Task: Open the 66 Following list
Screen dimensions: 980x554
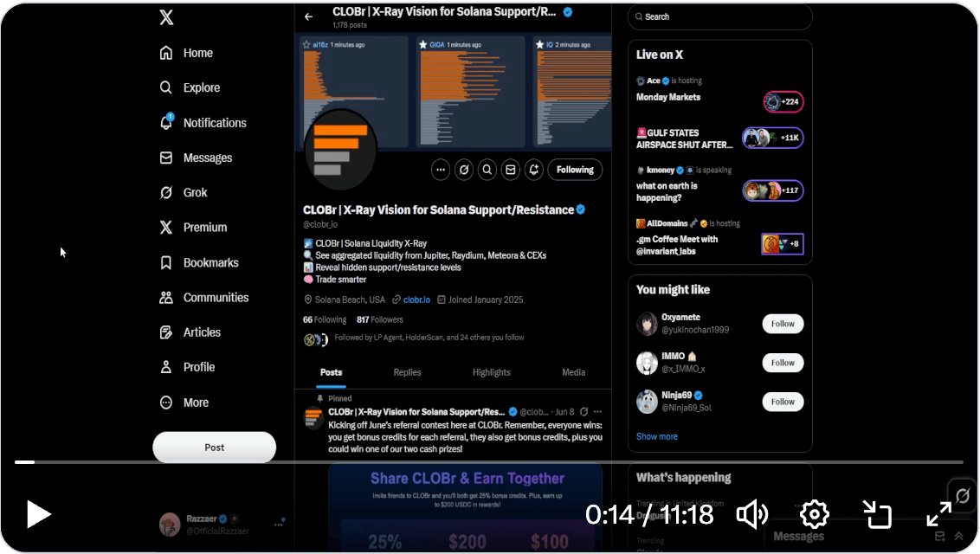Action: pyautogui.click(x=325, y=319)
